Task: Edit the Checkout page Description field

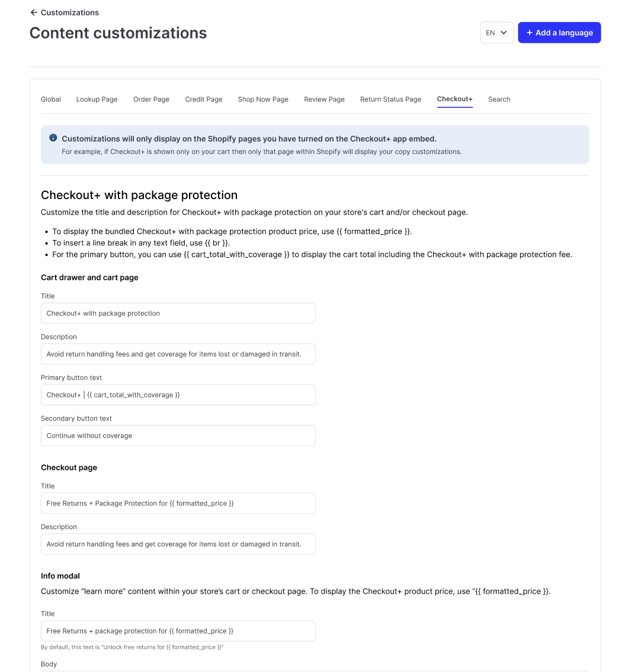Action: (178, 544)
